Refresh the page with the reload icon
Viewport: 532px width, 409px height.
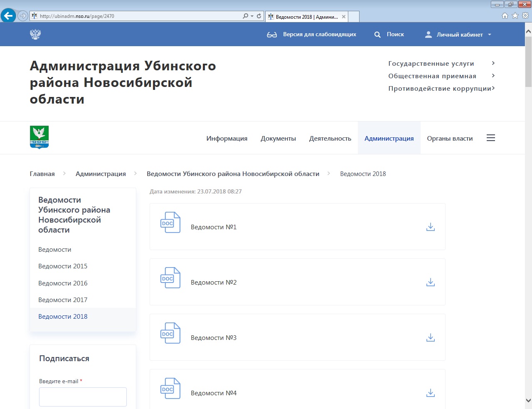tap(259, 16)
